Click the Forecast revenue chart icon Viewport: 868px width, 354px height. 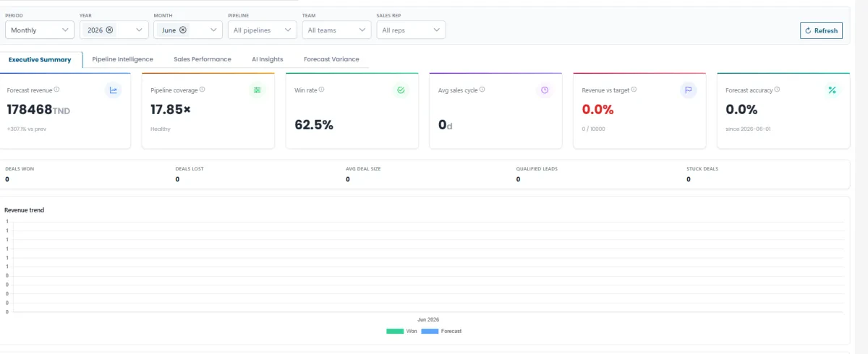coord(113,90)
